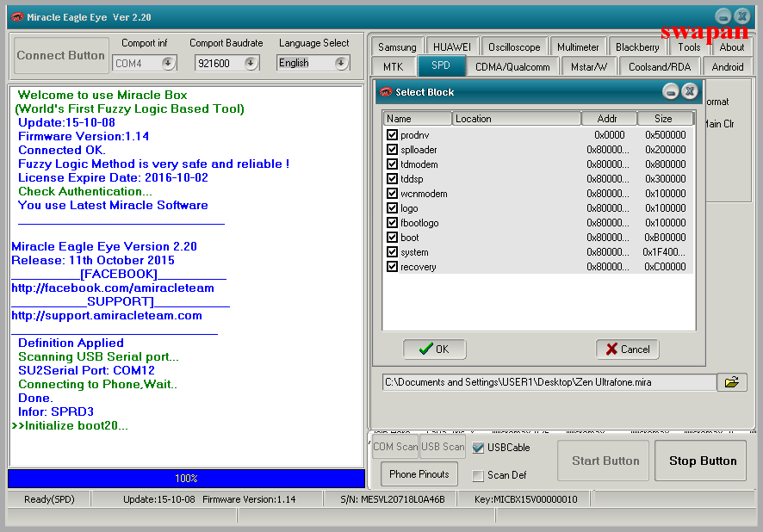Sort blocks by Addr column header
Screen dimensions: 763x532
tap(609, 119)
